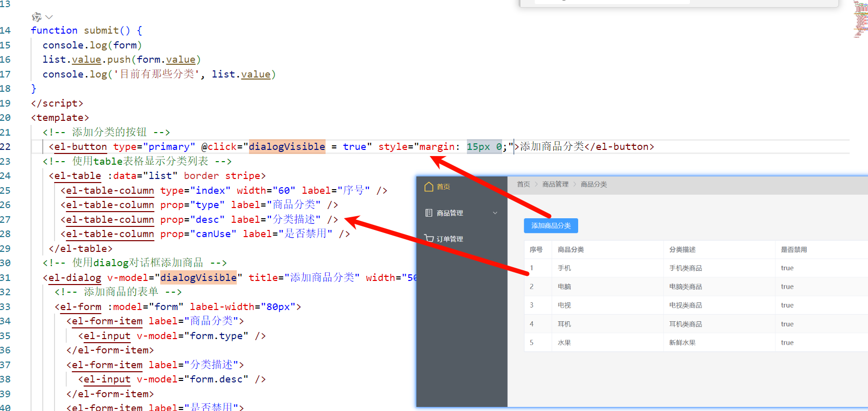Click v-model="form.type" in el-input
Image resolution: width=868 pixels, height=411 pixels.
[192, 336]
